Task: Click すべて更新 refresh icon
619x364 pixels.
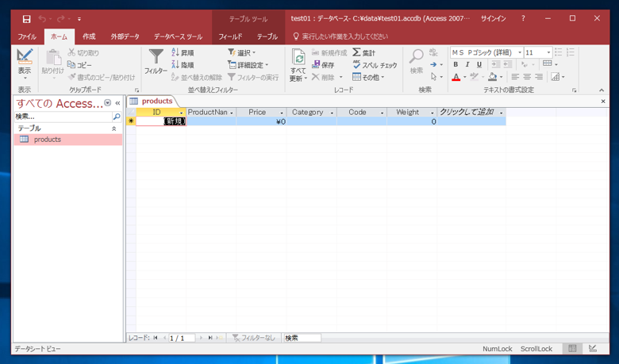Action: pos(298,65)
